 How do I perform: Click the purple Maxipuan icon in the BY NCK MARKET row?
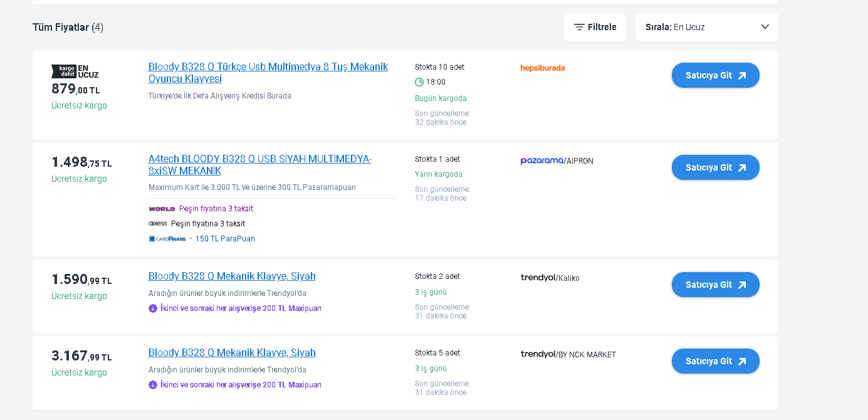point(153,385)
